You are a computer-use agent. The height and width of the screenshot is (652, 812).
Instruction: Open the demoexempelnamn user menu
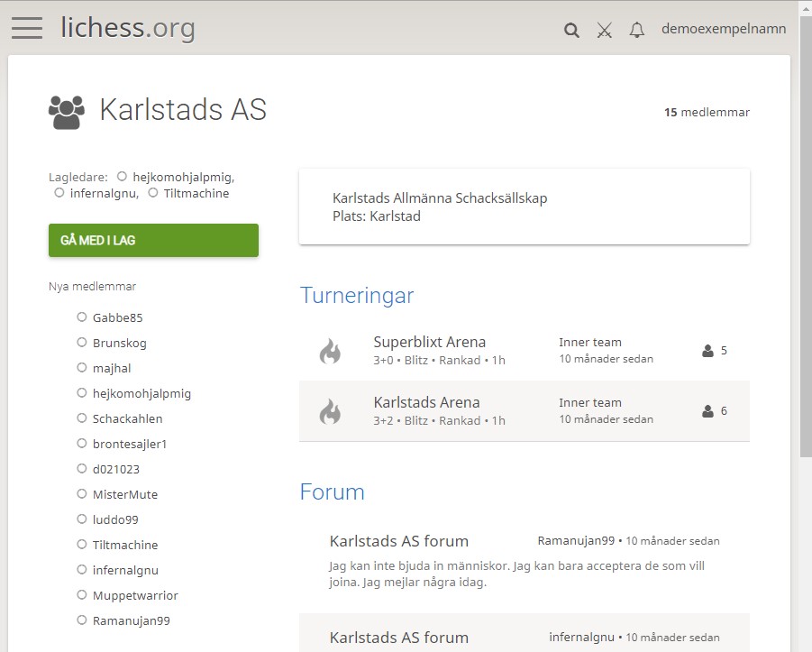[x=723, y=29]
